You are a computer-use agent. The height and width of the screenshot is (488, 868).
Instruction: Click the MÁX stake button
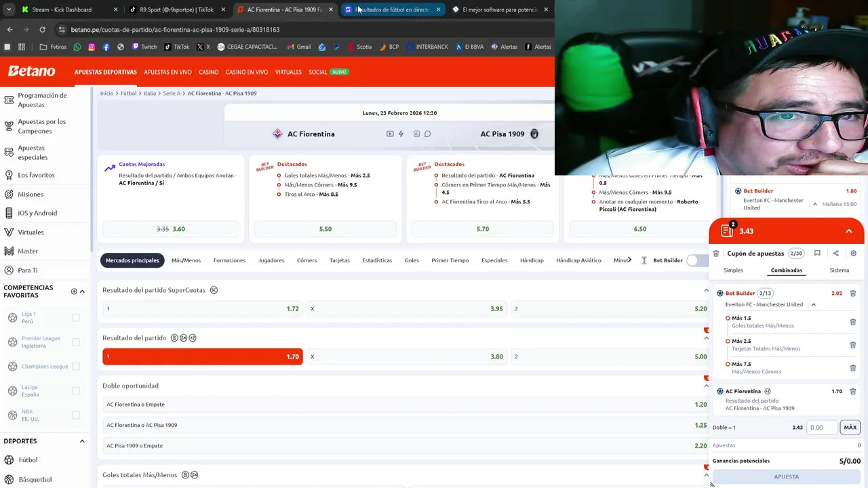(x=850, y=427)
